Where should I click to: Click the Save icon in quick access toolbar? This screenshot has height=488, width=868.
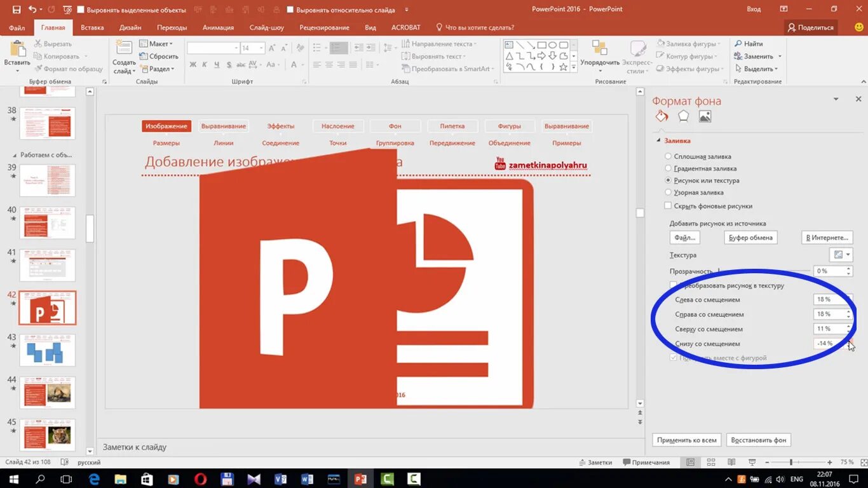[x=16, y=10]
